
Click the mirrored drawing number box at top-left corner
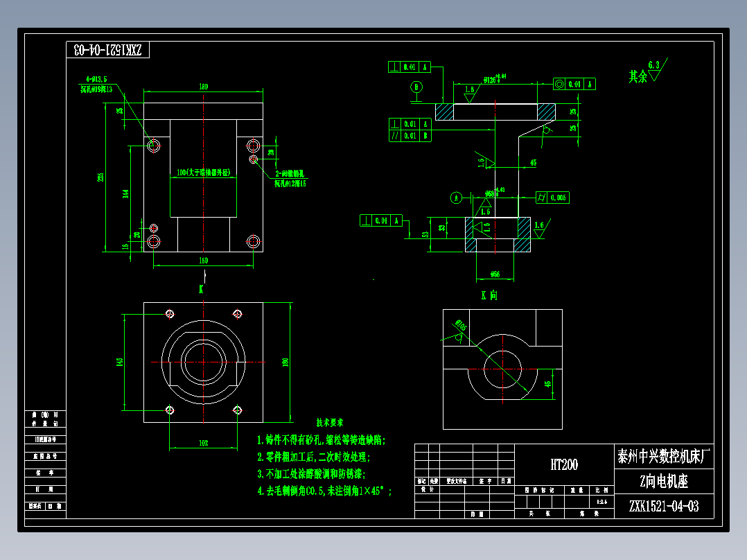click(107, 50)
